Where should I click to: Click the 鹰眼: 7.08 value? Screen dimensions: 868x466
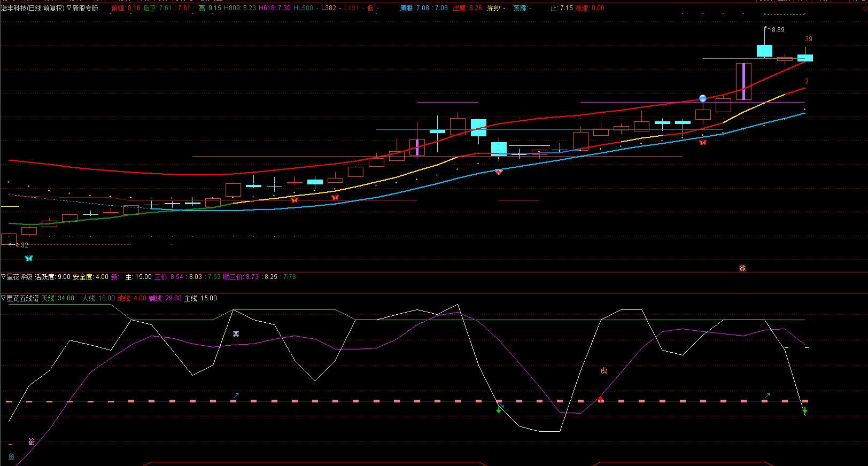coord(415,8)
